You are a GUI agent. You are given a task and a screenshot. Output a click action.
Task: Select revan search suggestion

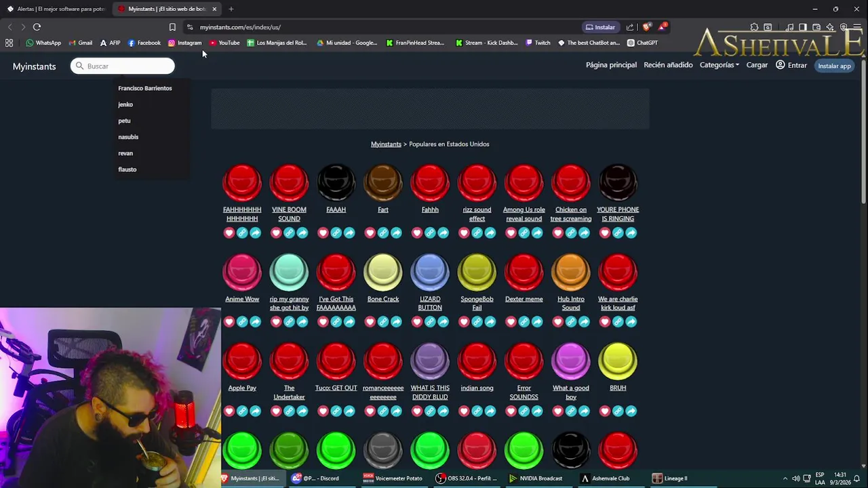tap(125, 153)
